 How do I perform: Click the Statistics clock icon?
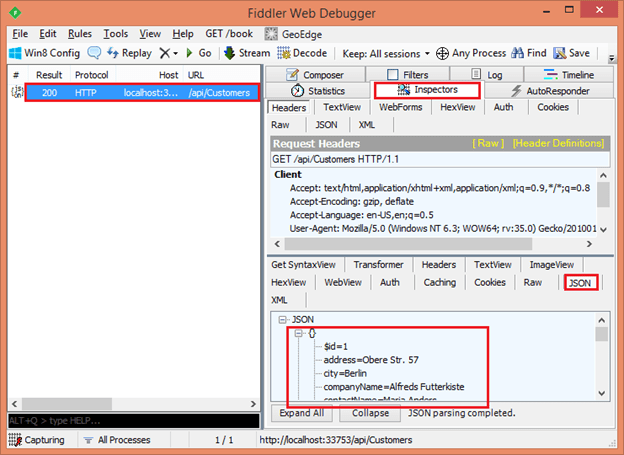297,91
